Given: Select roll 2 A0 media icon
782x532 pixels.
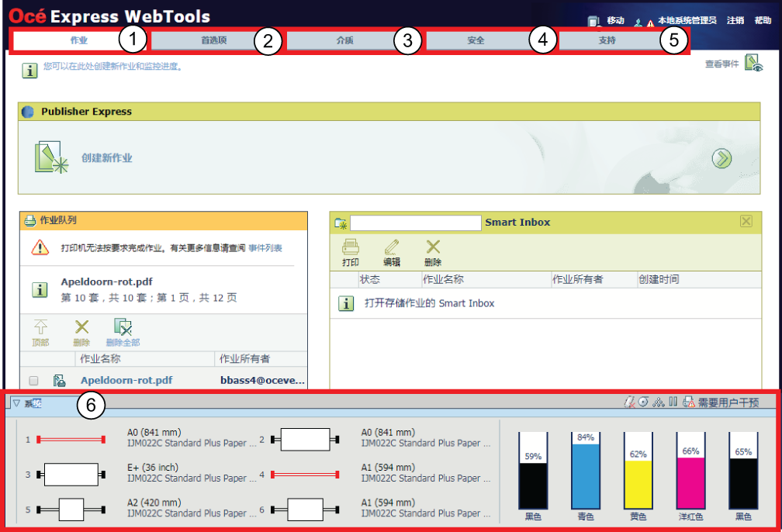Looking at the screenshot, I should (x=305, y=439).
